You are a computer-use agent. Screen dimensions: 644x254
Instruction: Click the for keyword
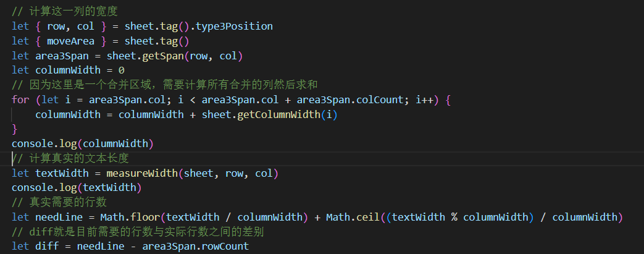[x=20, y=99]
